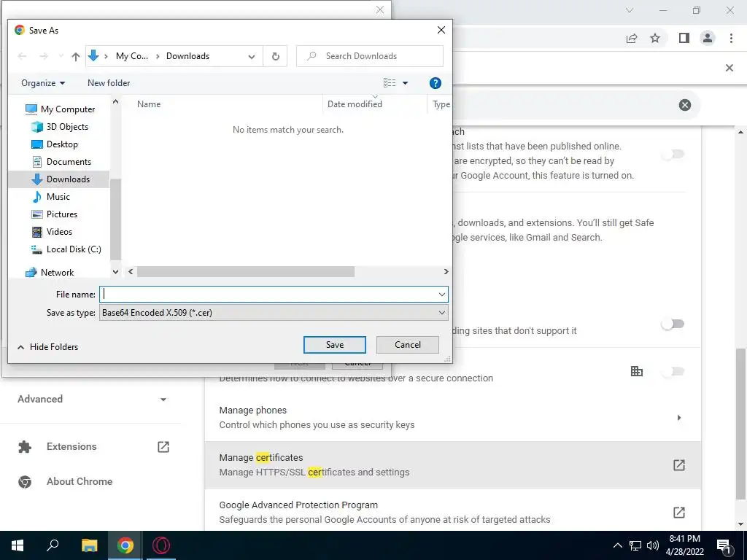
Task: Open the Organize menu
Action: [x=43, y=83]
